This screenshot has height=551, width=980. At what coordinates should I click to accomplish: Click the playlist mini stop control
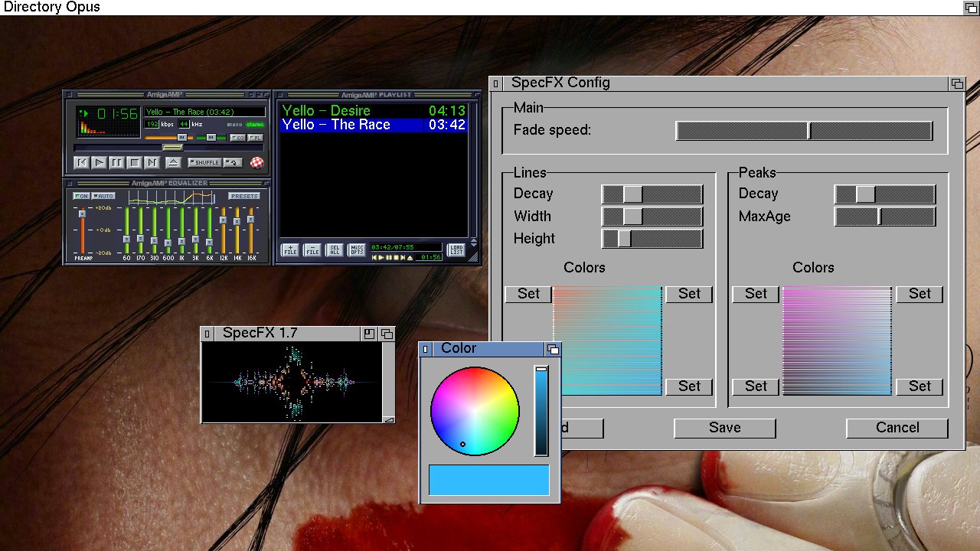click(395, 258)
